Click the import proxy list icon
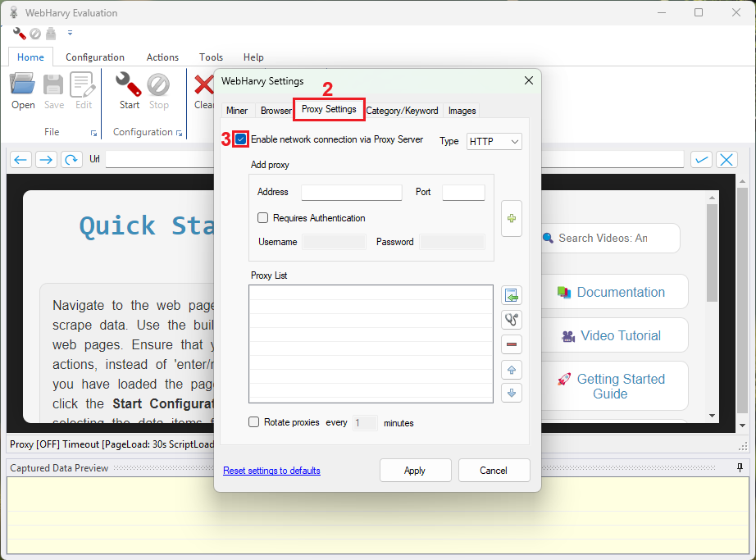756x560 pixels. point(512,296)
